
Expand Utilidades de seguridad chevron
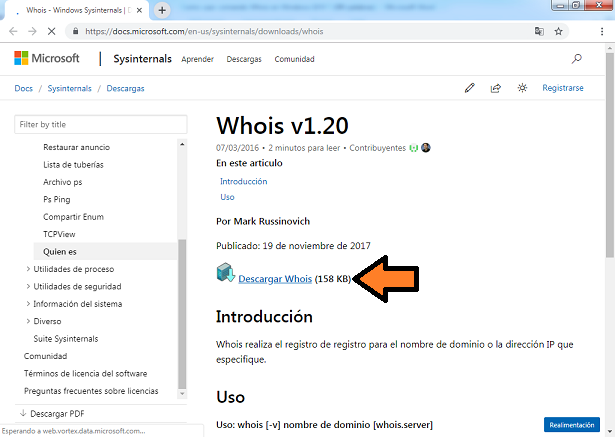(x=28, y=286)
